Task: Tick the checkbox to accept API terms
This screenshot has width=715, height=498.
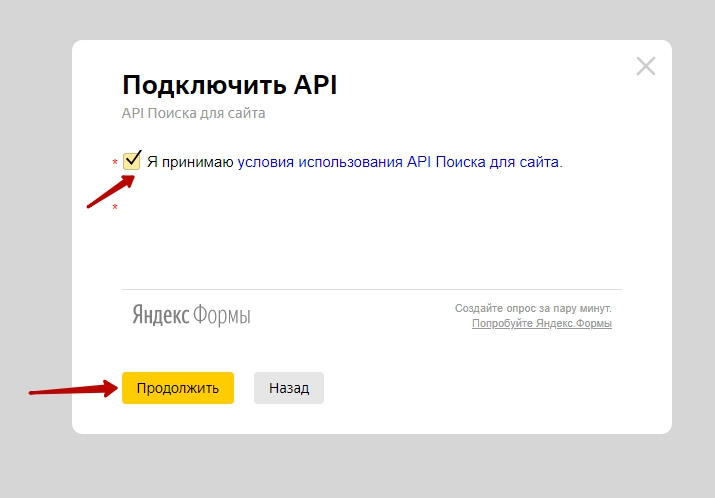Action: click(x=131, y=161)
